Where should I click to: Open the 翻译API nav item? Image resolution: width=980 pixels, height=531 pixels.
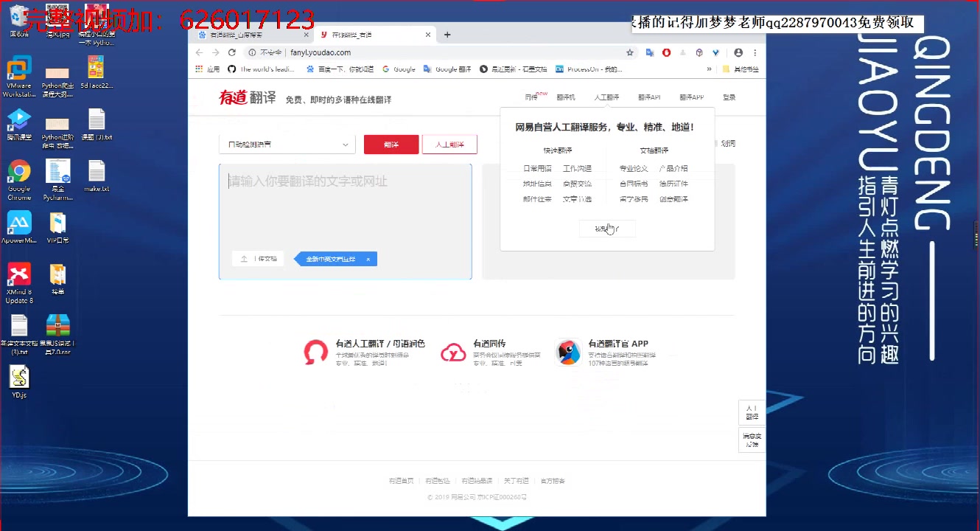click(x=649, y=97)
